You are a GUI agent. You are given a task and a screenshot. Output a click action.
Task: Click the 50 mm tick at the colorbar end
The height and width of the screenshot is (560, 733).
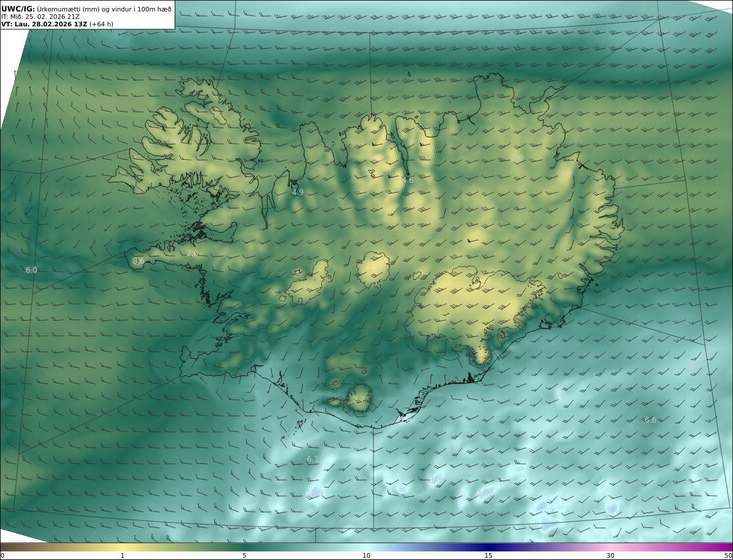(728, 555)
